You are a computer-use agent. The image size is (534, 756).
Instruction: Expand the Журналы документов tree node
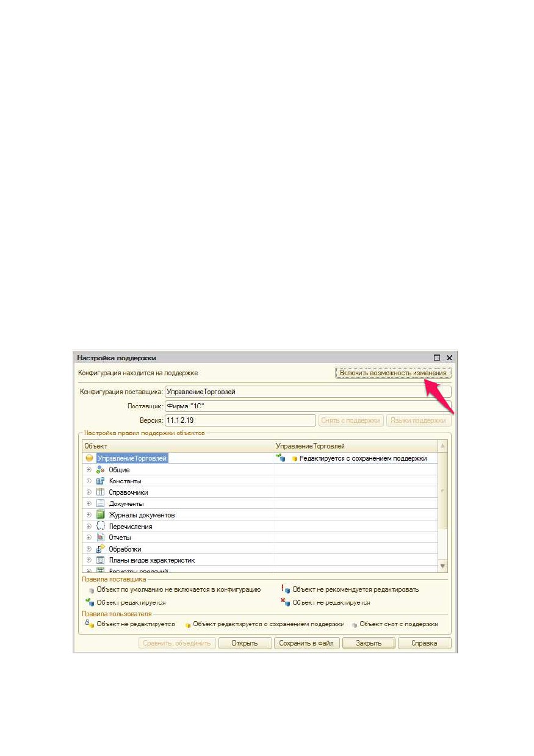pos(88,515)
